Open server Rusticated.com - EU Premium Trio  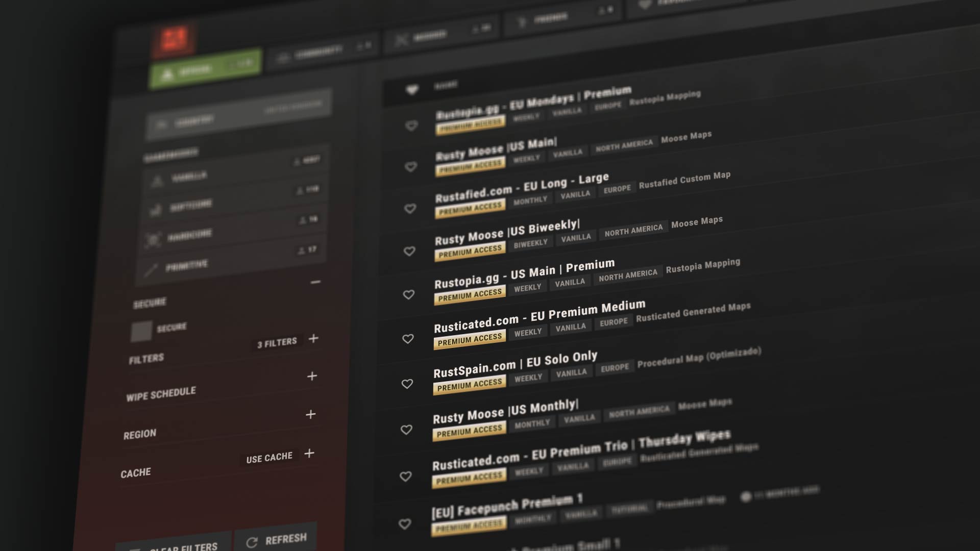tap(581, 450)
